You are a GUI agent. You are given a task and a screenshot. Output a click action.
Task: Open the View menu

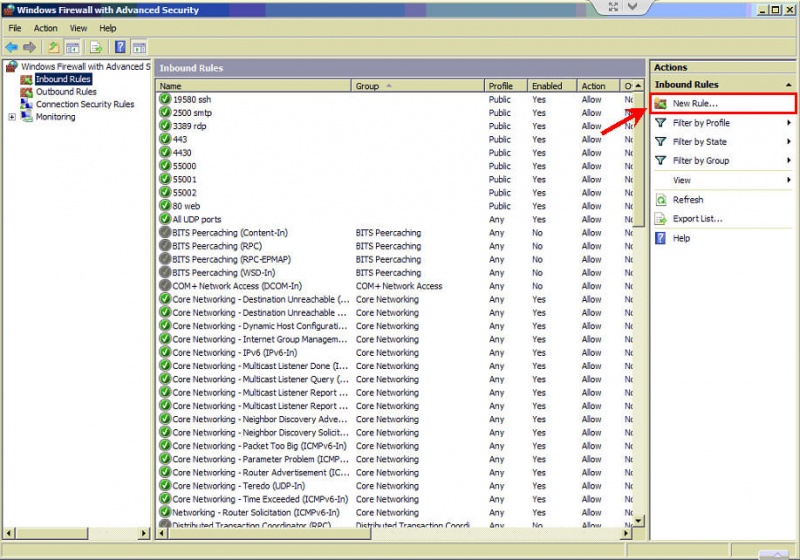pos(78,28)
